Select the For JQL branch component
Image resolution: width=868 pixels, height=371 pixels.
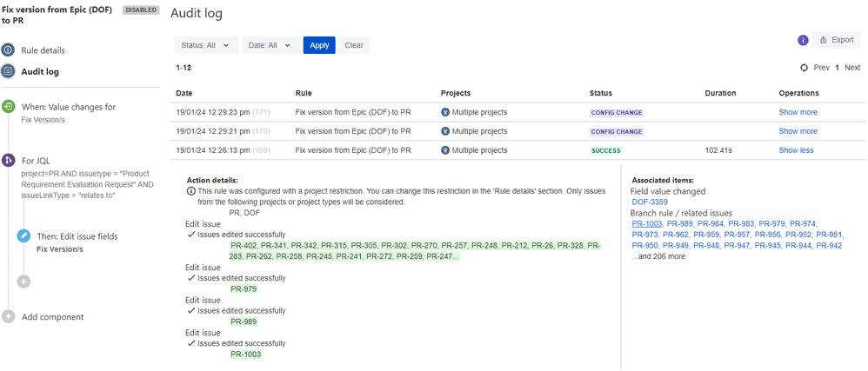(36, 161)
